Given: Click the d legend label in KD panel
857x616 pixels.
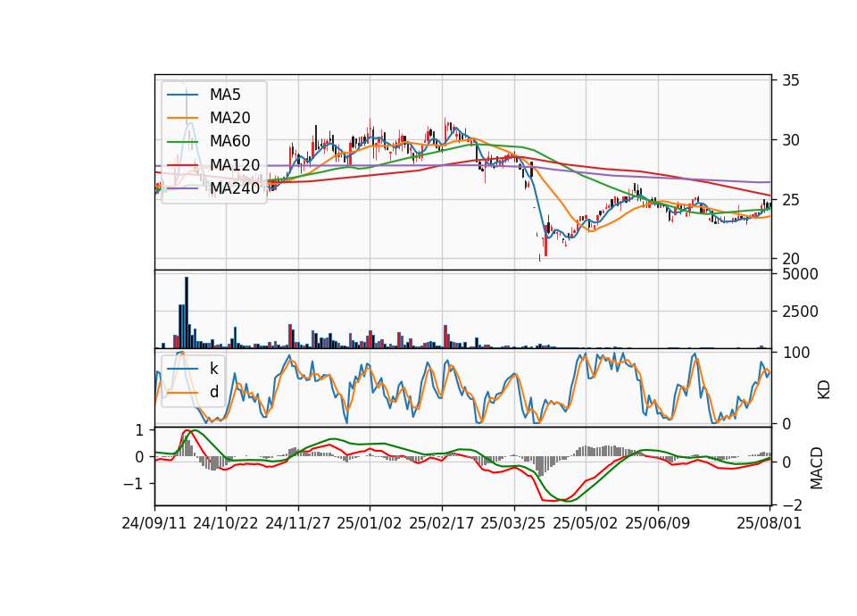Looking at the screenshot, I should (x=213, y=392).
